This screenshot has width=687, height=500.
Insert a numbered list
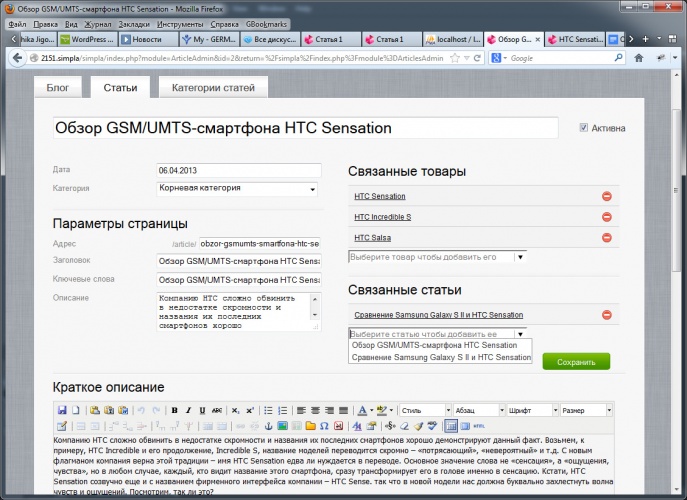click(x=283, y=411)
